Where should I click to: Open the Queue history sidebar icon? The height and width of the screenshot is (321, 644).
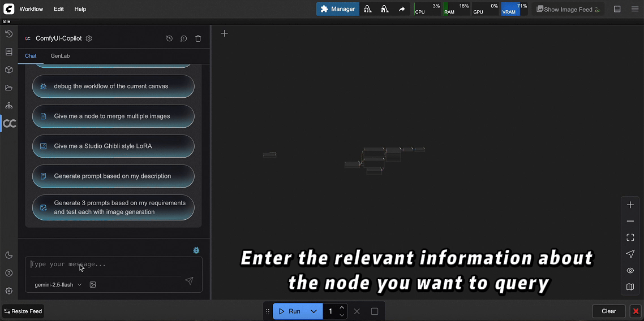[x=8, y=34]
